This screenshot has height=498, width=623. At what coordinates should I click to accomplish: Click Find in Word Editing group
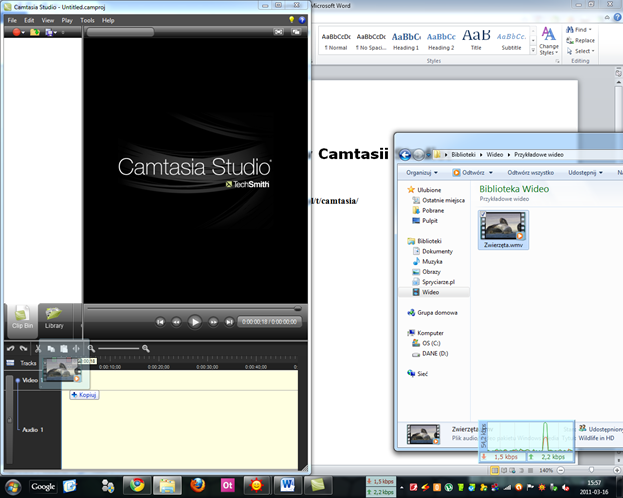(579, 29)
